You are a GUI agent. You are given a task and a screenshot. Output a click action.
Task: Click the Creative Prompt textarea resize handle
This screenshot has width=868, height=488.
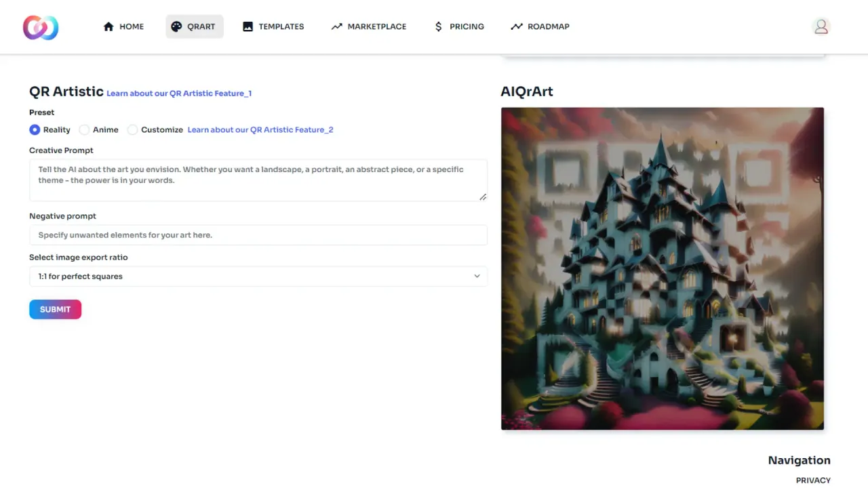point(483,197)
